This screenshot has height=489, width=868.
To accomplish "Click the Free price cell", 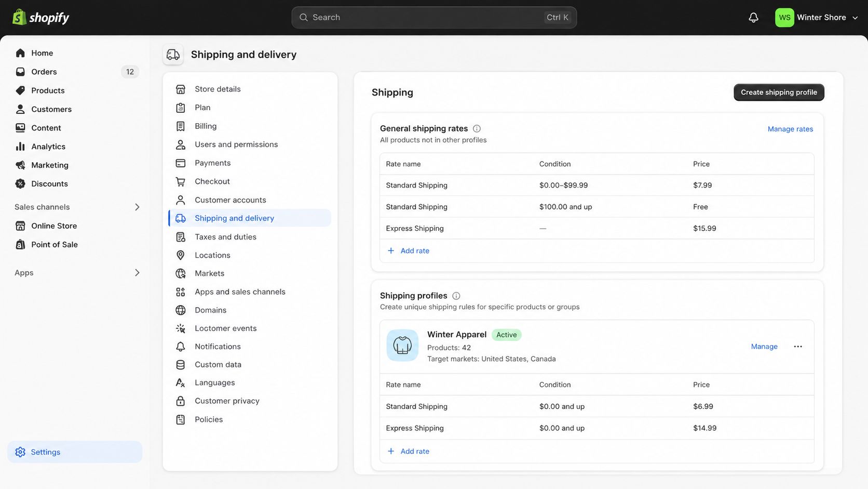I will [700, 207].
